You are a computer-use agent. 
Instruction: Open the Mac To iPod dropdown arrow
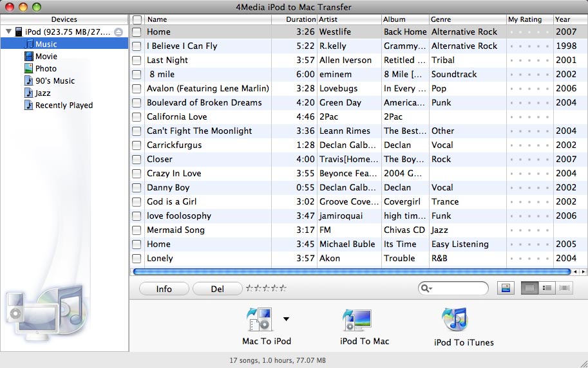coord(286,319)
